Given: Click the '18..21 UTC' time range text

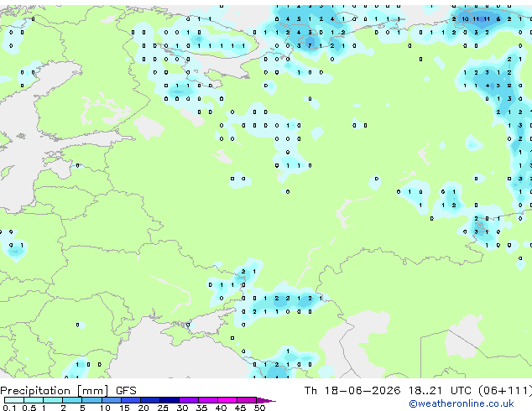Looking at the screenshot, I should 440,391.
